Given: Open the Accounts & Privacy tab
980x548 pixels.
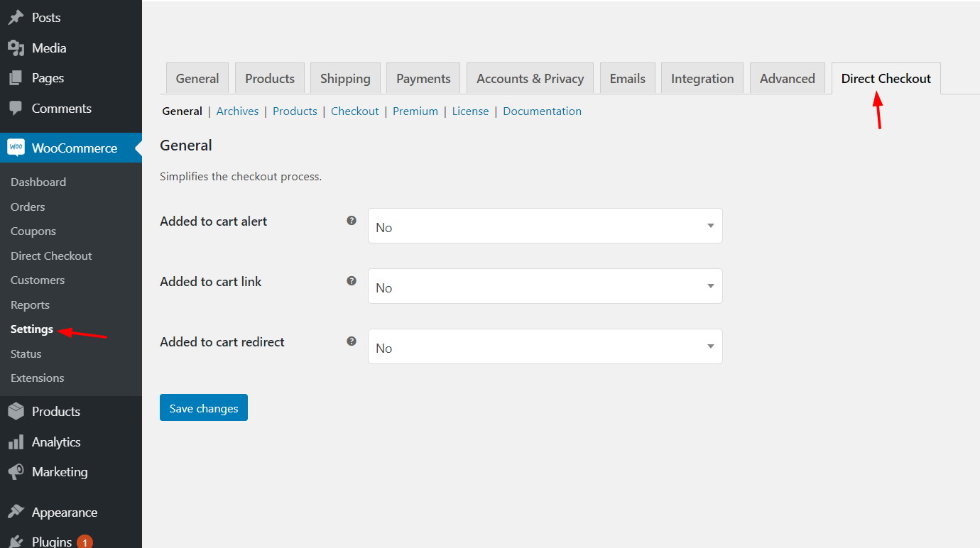Looking at the screenshot, I should (x=530, y=79).
